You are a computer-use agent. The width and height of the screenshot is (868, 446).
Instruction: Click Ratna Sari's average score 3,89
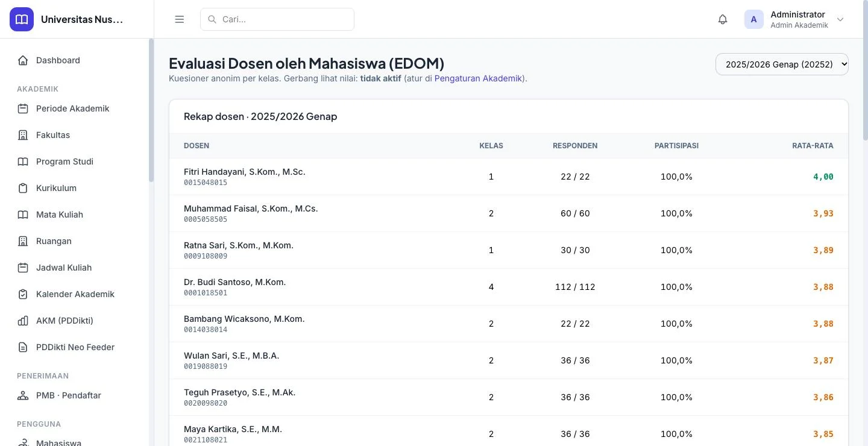point(823,250)
